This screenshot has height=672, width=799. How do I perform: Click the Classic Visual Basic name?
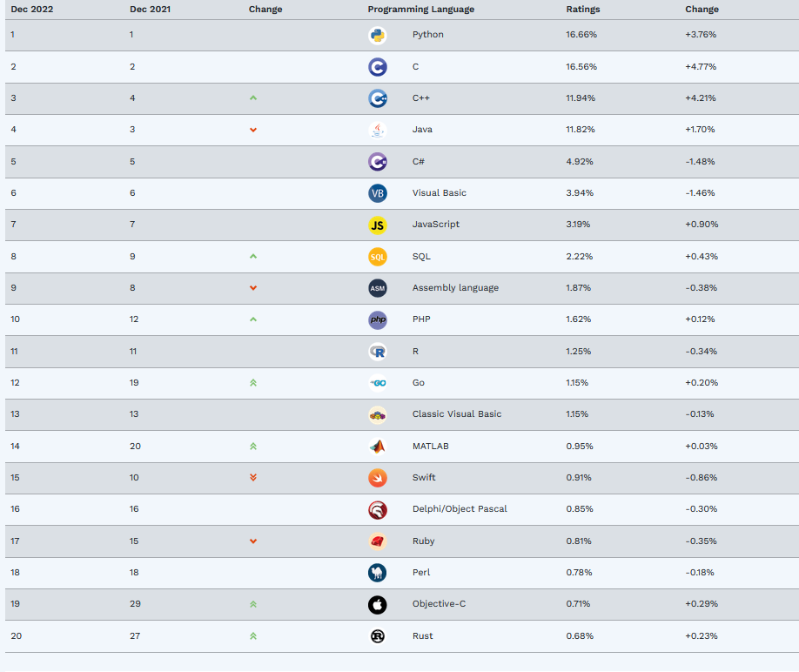tap(457, 414)
